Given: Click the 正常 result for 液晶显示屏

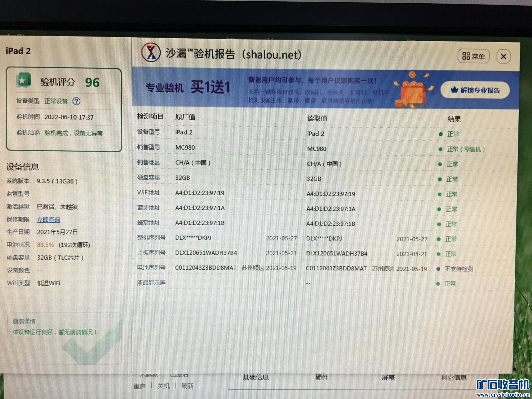Looking at the screenshot, I should click(x=450, y=284).
